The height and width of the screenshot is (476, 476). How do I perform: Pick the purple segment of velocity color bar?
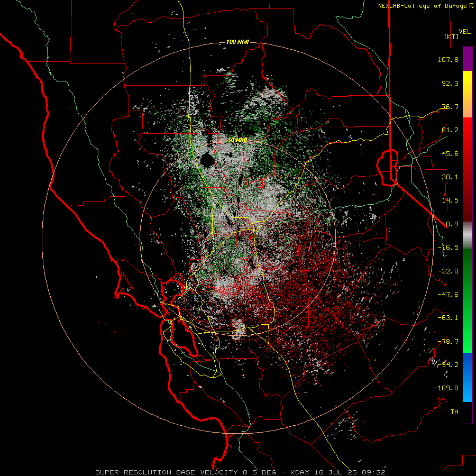[x=467, y=59]
